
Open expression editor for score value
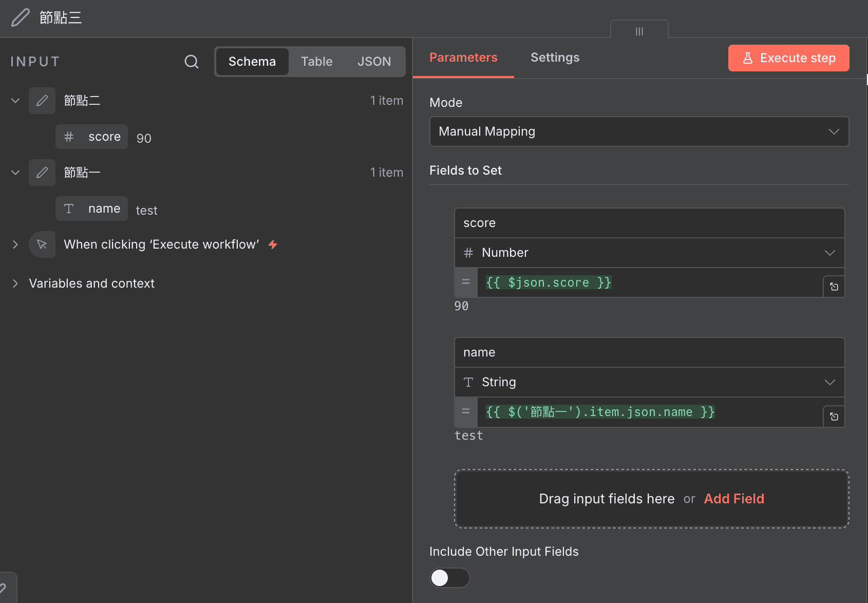[834, 287]
